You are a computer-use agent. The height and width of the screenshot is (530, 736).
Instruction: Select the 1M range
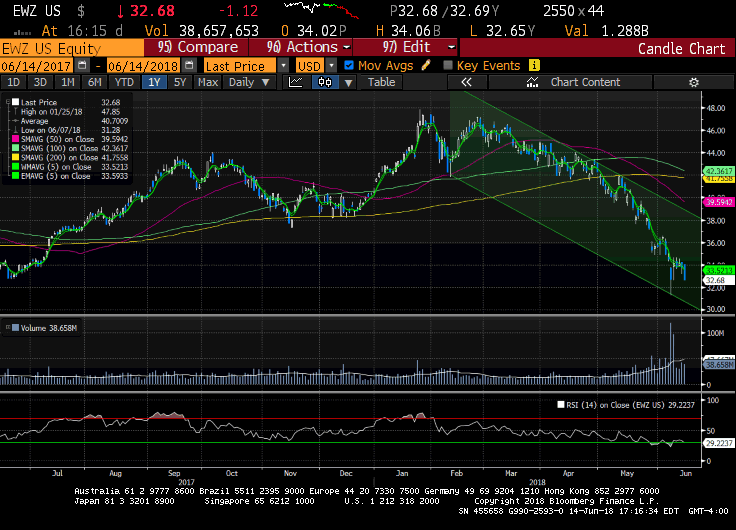click(68, 82)
